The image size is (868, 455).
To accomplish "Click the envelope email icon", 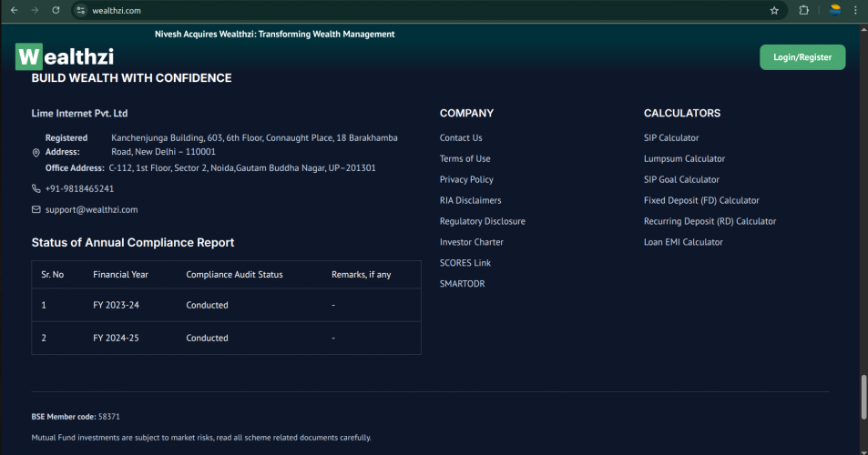I will coord(36,209).
